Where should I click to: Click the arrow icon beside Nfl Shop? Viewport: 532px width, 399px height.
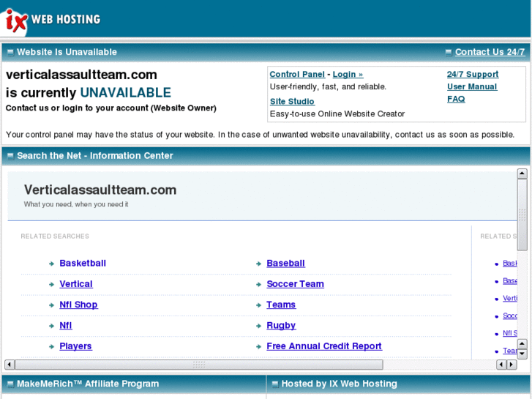(x=51, y=305)
